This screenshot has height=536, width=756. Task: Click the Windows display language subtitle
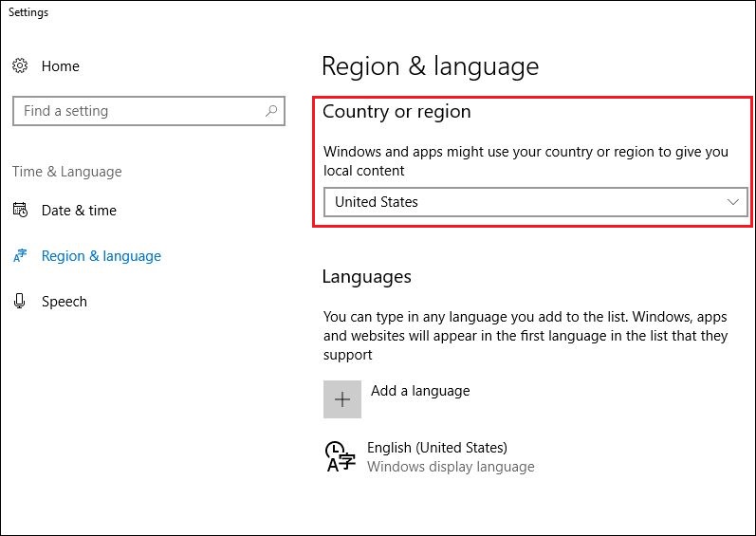(x=451, y=467)
